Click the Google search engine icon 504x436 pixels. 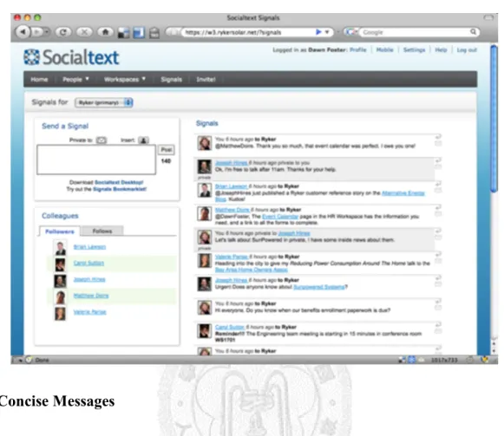coord(350,31)
